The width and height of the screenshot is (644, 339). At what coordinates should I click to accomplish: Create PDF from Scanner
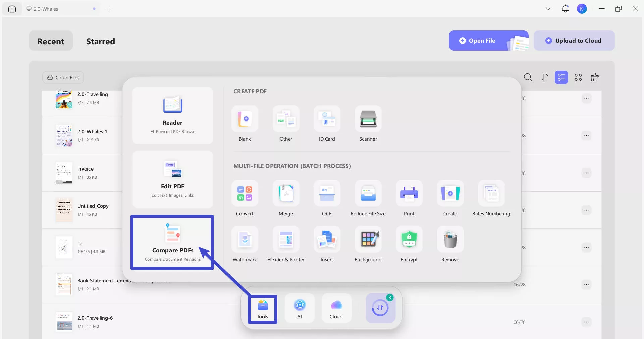click(x=368, y=119)
